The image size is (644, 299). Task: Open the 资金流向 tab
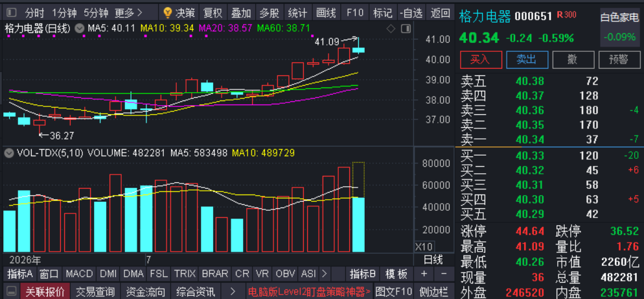click(146, 292)
